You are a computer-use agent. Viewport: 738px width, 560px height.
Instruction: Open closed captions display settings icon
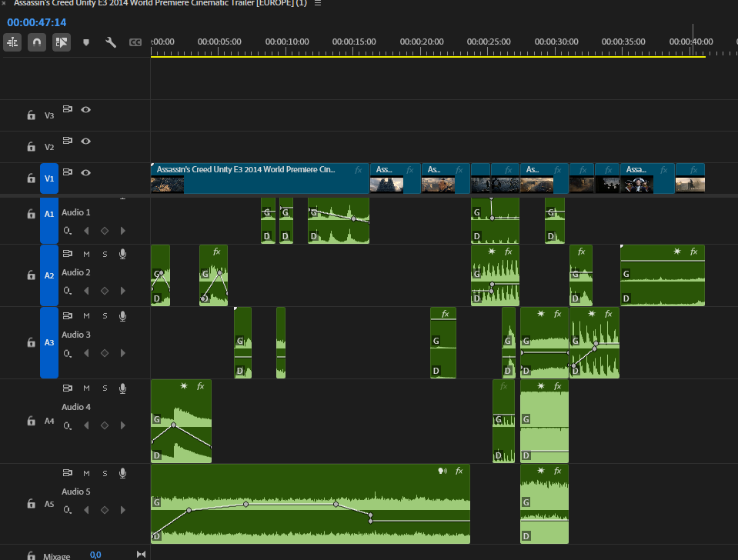point(135,42)
